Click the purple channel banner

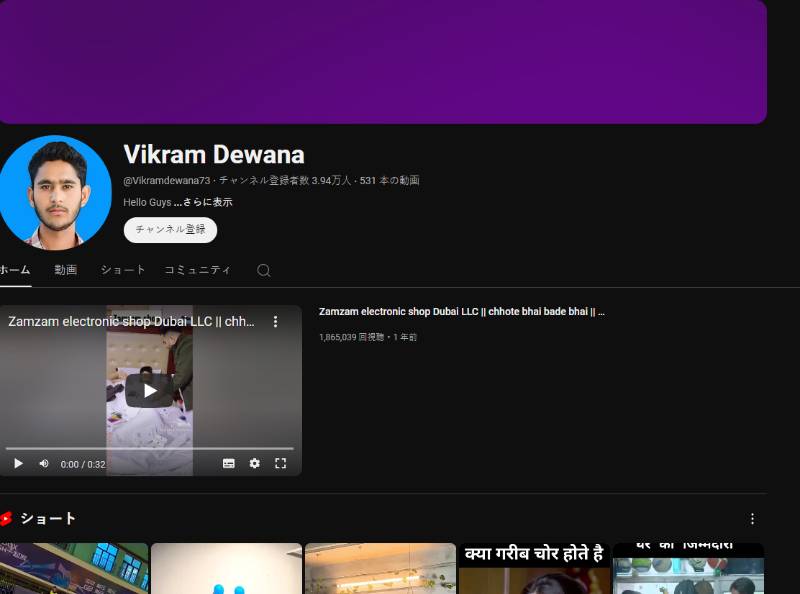[383, 61]
